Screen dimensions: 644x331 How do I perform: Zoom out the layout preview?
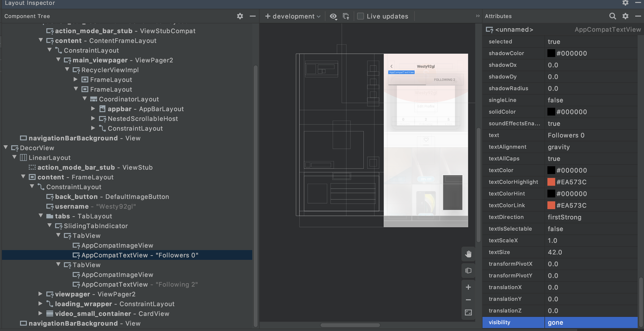(x=468, y=300)
